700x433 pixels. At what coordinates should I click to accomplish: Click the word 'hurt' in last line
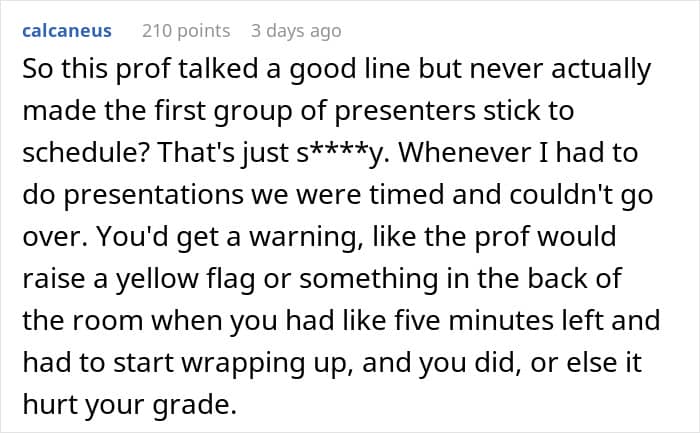click(50, 405)
